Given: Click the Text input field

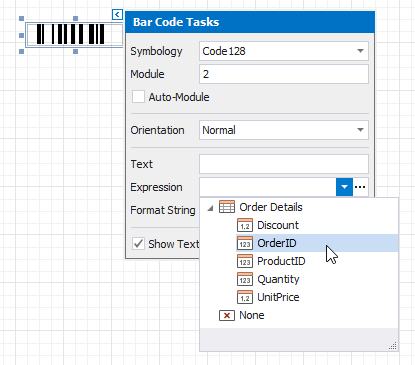Looking at the screenshot, I should (284, 164).
